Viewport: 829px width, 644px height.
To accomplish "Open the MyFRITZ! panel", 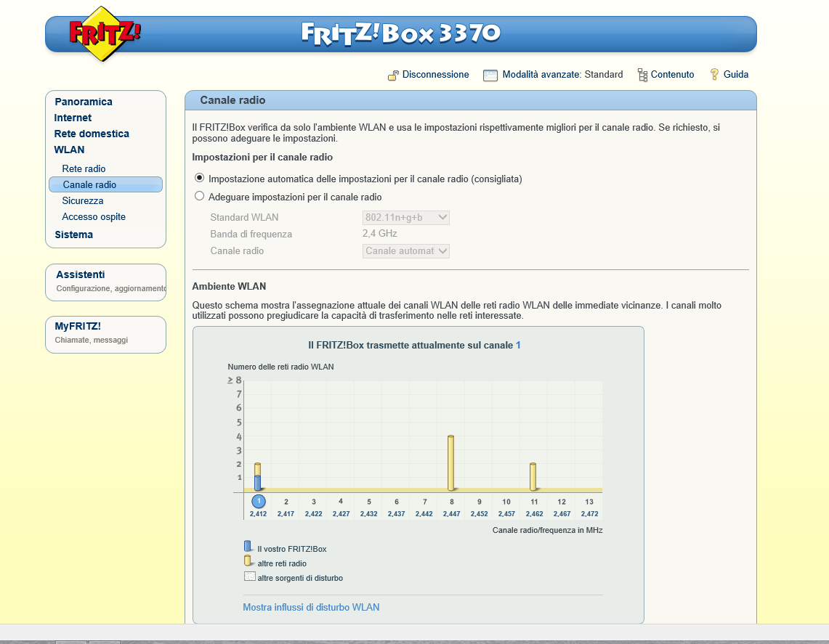I will tap(106, 335).
